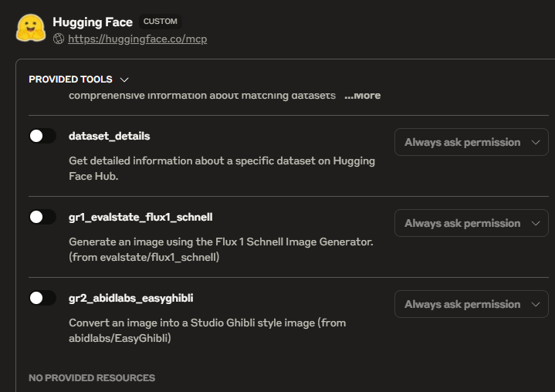Click the Hugging Face title text
The image size is (555, 392).
(x=93, y=22)
